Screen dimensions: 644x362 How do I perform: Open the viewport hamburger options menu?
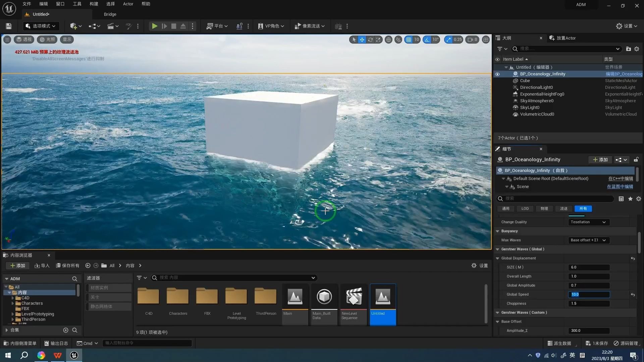pyautogui.click(x=7, y=40)
